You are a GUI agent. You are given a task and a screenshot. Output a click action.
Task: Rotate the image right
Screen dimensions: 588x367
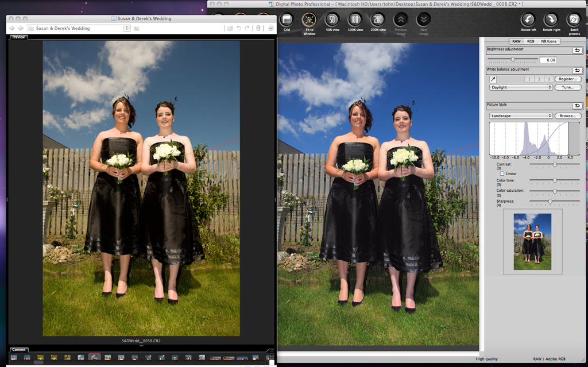click(x=550, y=20)
